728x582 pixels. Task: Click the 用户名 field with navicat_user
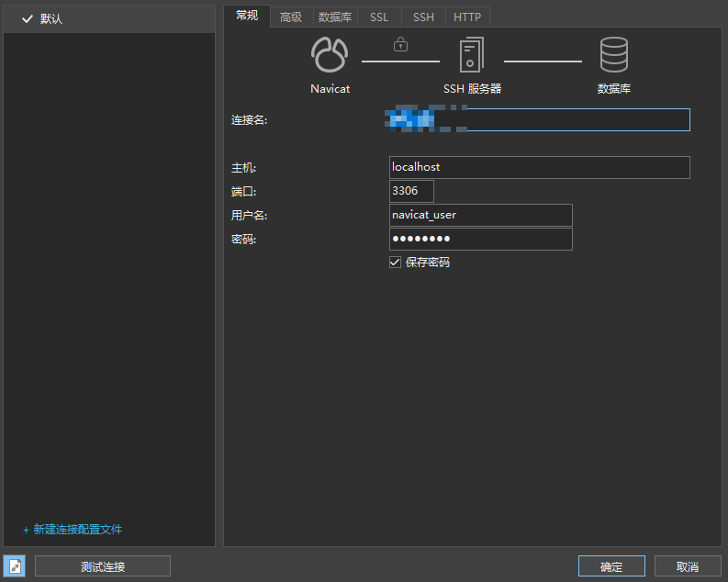(480, 215)
